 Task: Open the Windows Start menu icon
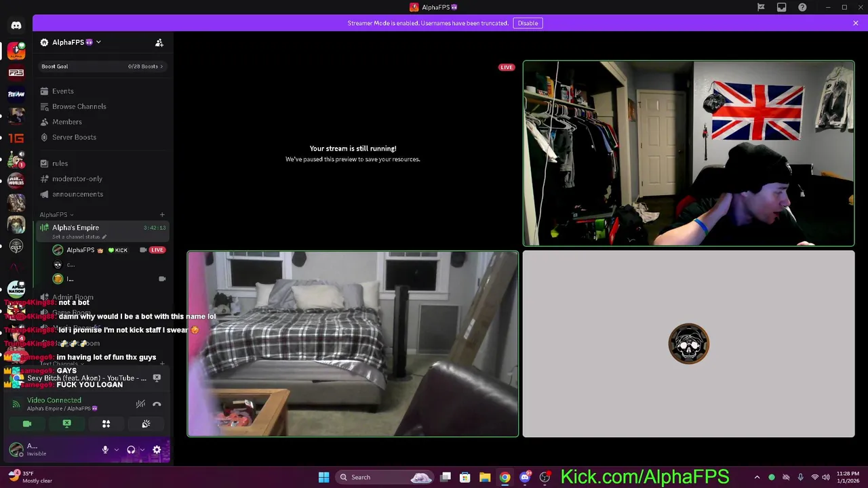click(x=323, y=477)
